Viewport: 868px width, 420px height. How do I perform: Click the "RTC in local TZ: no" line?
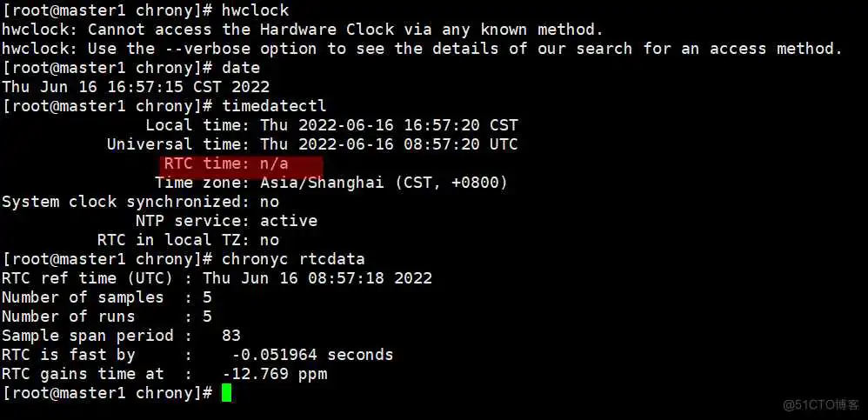click(x=188, y=240)
